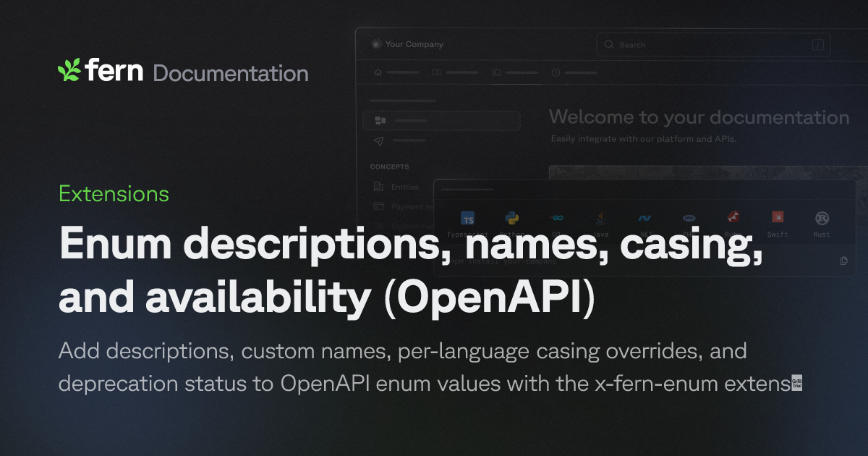
Task: Click the green Extensions label
Action: 114,194
